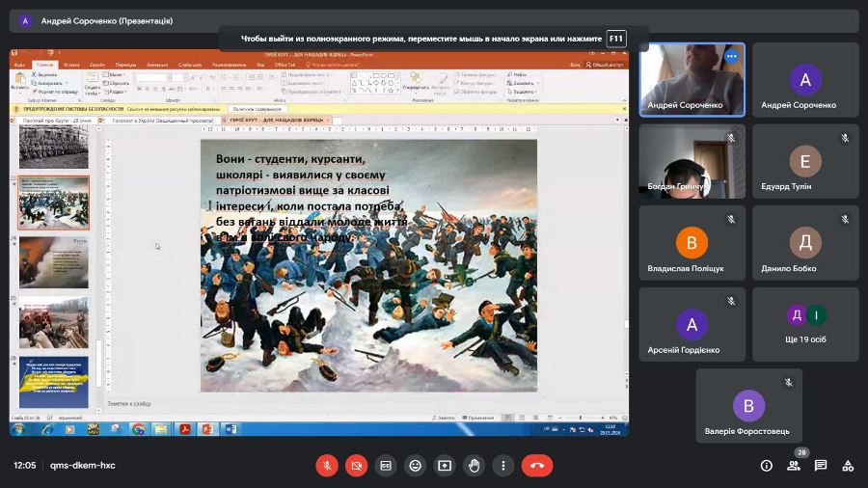
Task: Open the 'Вставка' ribbon tab in PowerPoint
Action: click(x=71, y=65)
